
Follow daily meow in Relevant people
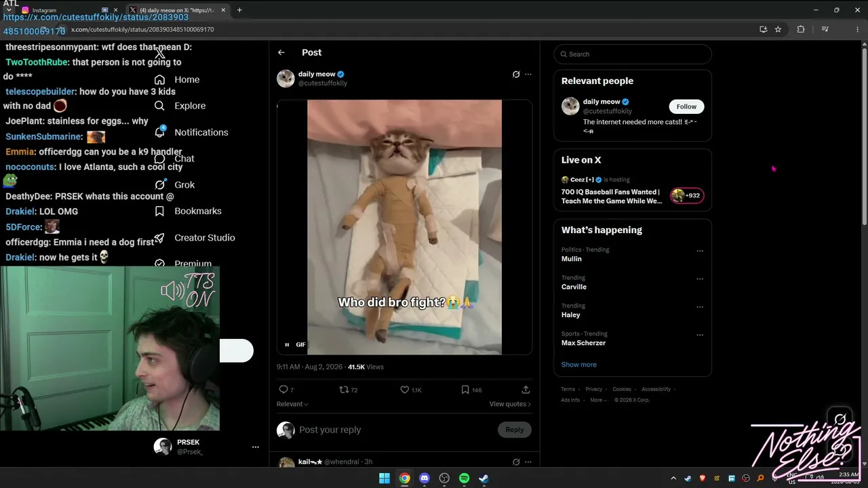[x=686, y=106]
